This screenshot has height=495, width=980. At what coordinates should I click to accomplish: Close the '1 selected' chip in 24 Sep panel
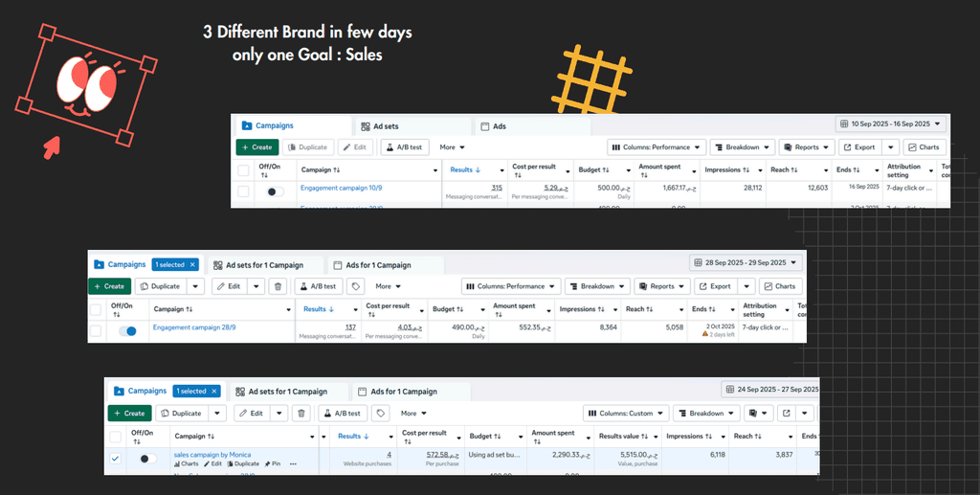pyautogui.click(x=213, y=392)
